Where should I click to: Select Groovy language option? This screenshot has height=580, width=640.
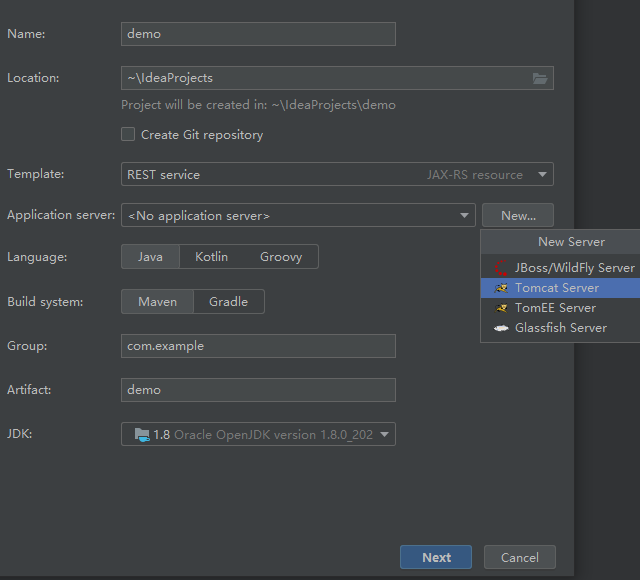(281, 257)
